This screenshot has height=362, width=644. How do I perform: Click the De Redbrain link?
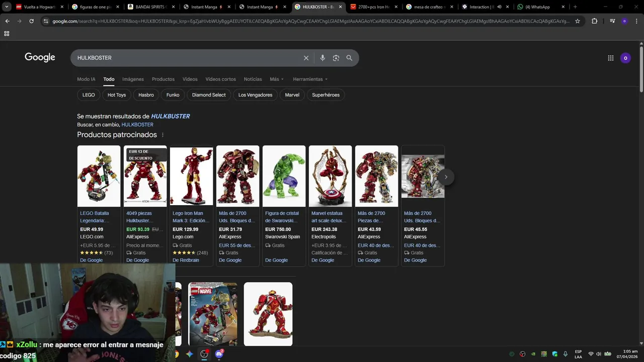186,260
